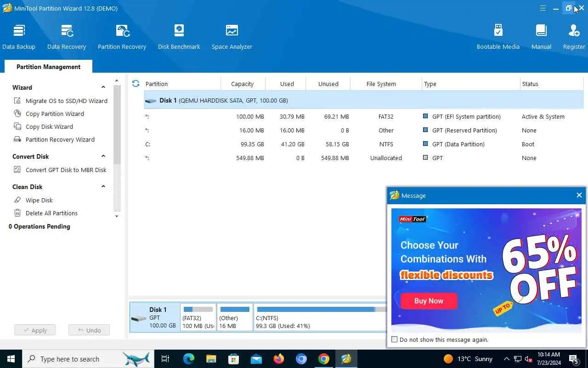Open Microsoft Store from taskbar
The width and height of the screenshot is (588, 368).
pyautogui.click(x=233, y=359)
